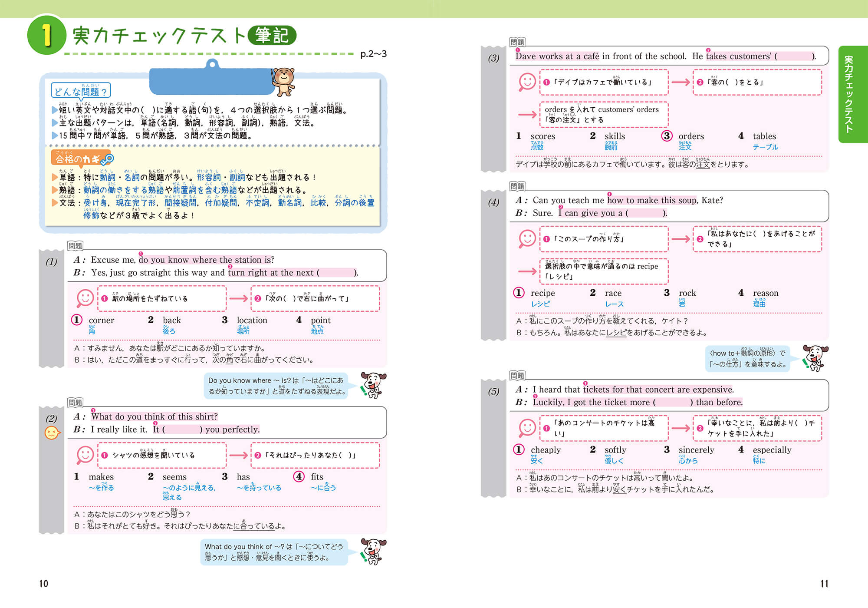This screenshot has width=868, height=608.
Task: Click the pink blank after 'It (' in question (2)
Action: 182,430
